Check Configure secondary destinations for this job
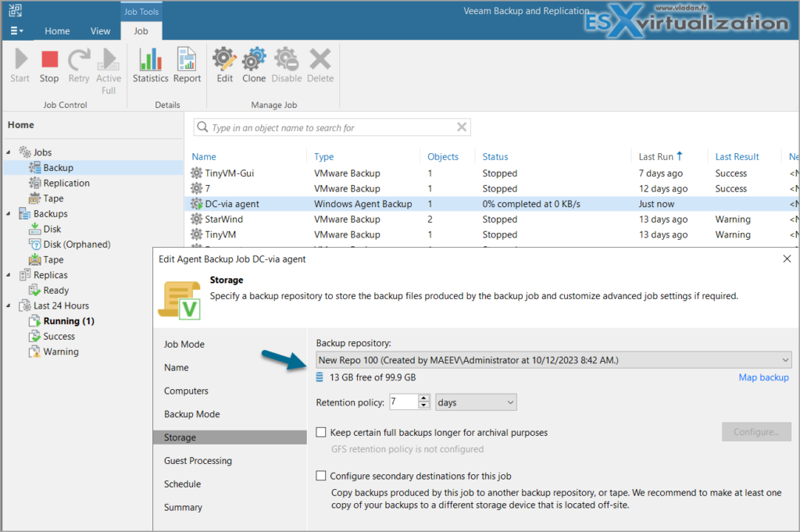 tap(321, 475)
